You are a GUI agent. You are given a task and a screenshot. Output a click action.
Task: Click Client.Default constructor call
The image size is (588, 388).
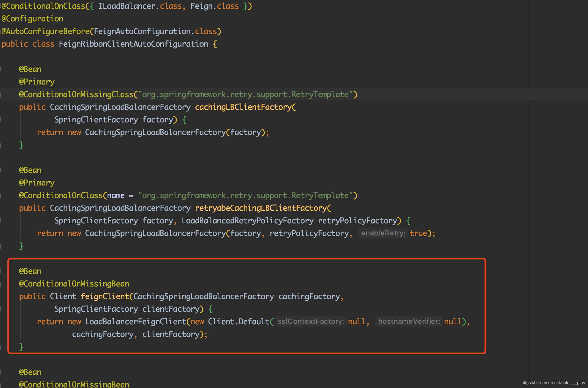239,322
